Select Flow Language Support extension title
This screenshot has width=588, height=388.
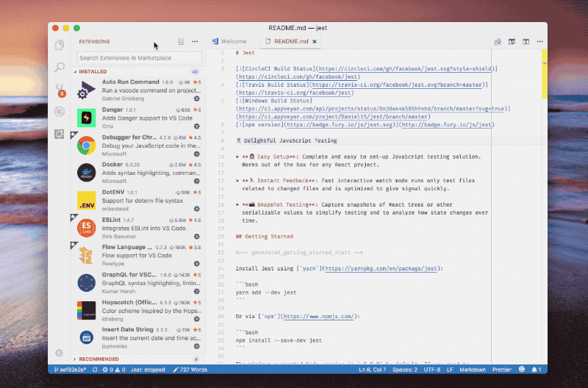point(126,247)
